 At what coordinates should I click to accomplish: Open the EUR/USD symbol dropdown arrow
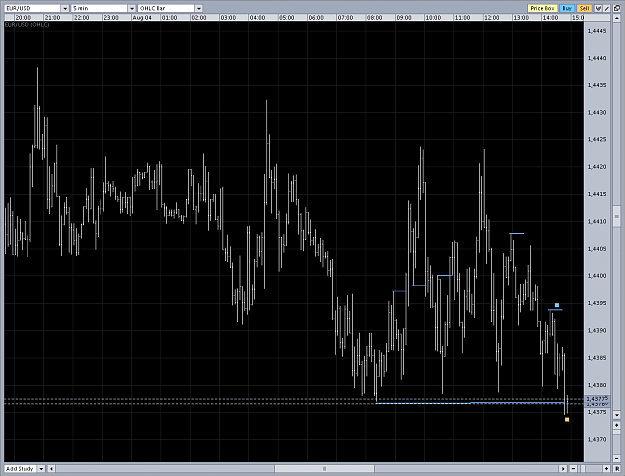[x=65, y=8]
